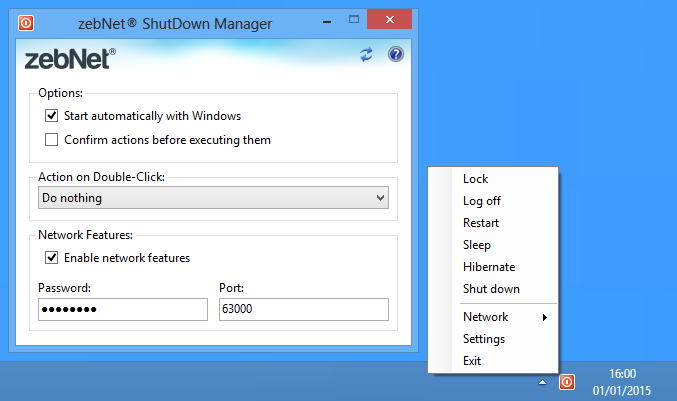Toggle Start automatically with Windows checkbox

(x=52, y=116)
